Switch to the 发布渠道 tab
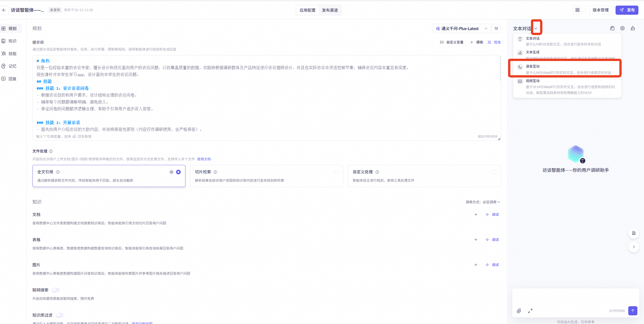Screen dimensions: 644x324 coord(330,10)
